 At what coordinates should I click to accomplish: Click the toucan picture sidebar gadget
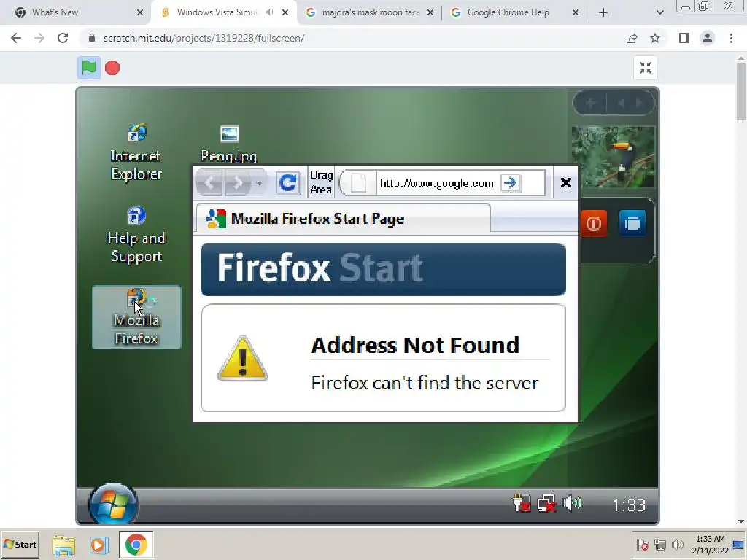pyautogui.click(x=613, y=157)
